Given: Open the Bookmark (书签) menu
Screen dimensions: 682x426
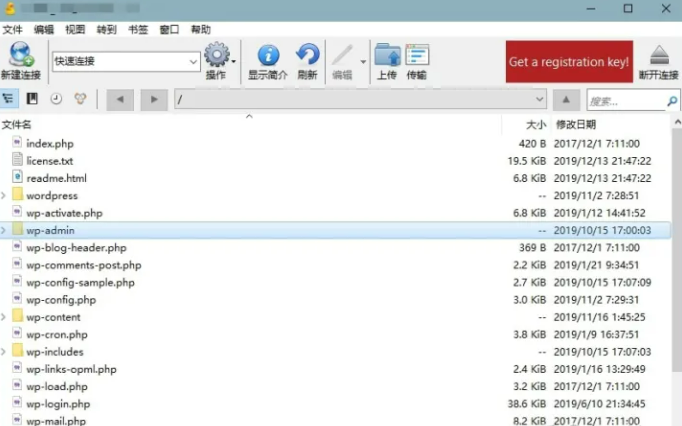Looking at the screenshot, I should [138, 30].
